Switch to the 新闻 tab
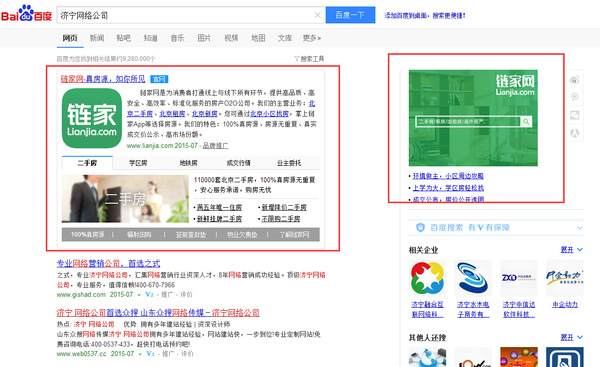This screenshot has width=600, height=367. click(97, 38)
